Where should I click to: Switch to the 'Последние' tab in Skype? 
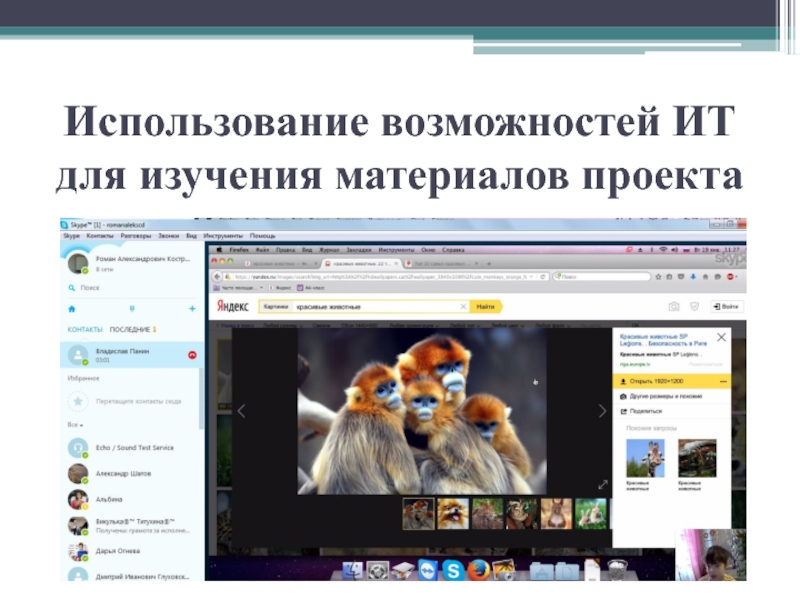131,329
